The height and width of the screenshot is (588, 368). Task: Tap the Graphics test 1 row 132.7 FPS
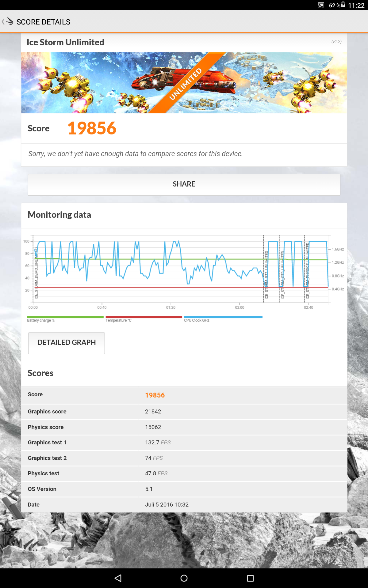184,443
